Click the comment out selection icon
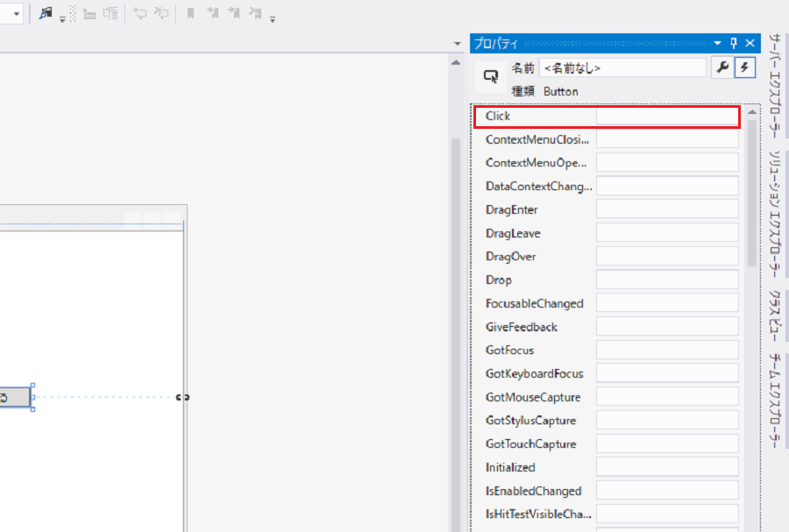The height and width of the screenshot is (532, 789). pyautogui.click(x=139, y=13)
